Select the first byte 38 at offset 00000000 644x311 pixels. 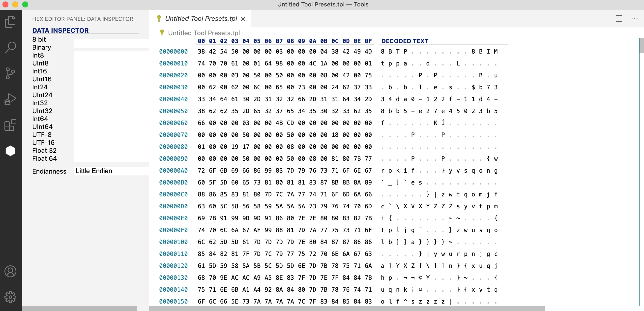click(201, 52)
